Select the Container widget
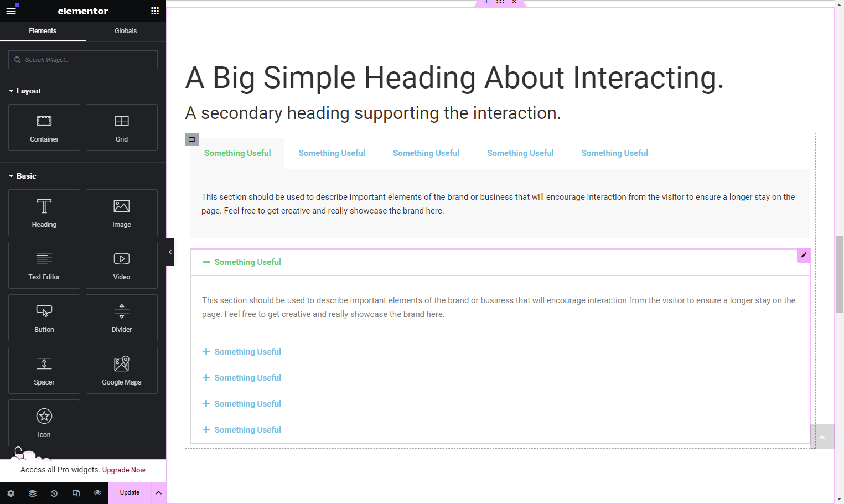This screenshot has height=504, width=844. [x=44, y=127]
